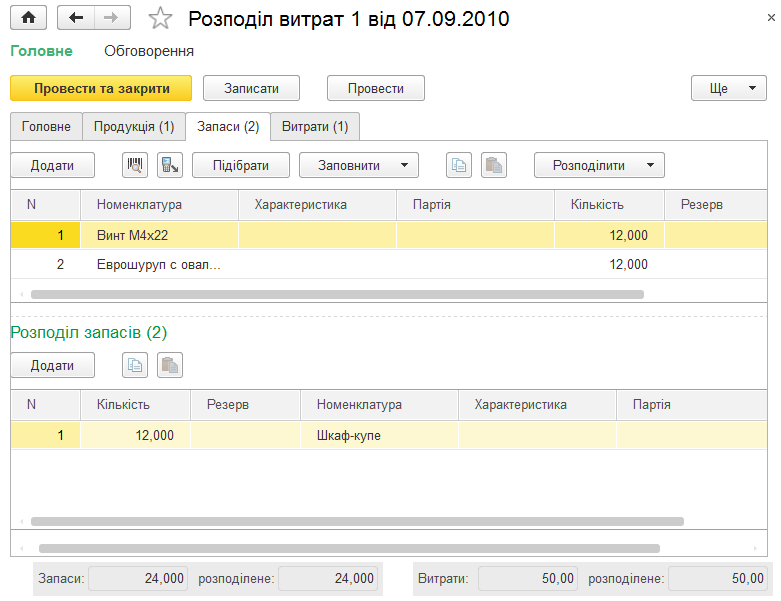Click Характеристика header in top table
Viewport: 781px width, 601px height.
317,205
